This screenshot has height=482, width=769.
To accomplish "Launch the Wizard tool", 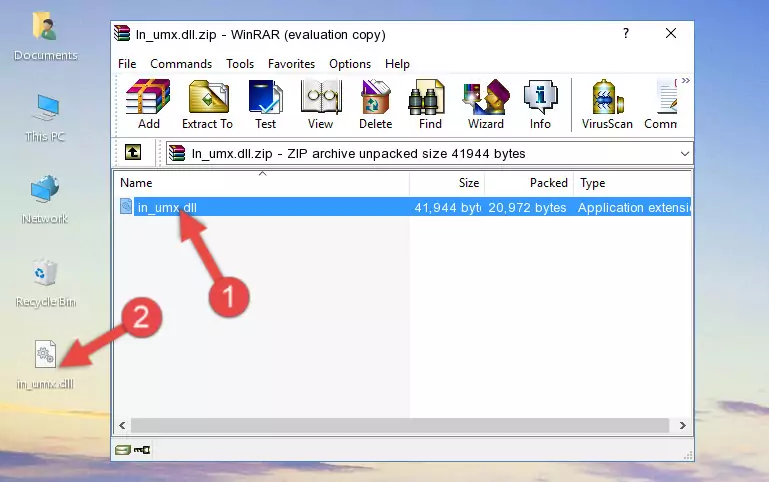I will pyautogui.click(x=486, y=104).
